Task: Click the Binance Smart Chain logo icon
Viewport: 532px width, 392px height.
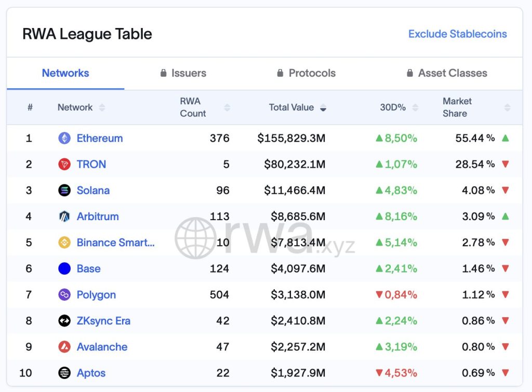Action: coord(64,242)
